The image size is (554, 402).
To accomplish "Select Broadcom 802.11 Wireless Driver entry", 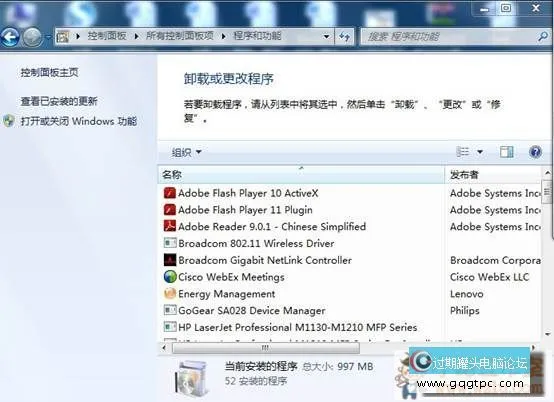I will pos(256,243).
